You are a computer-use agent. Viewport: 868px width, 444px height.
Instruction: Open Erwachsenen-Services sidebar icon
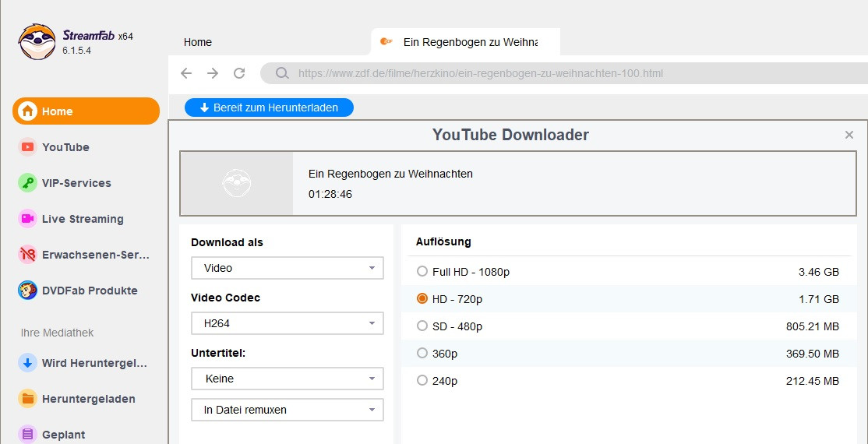28,255
